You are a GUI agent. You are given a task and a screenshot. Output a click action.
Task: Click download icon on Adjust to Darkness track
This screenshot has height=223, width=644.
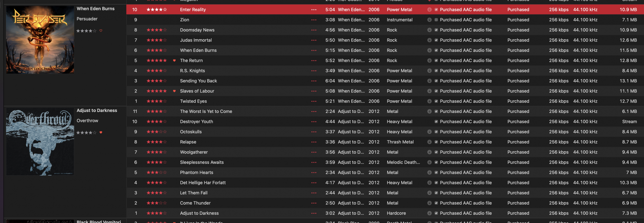[x=429, y=213]
